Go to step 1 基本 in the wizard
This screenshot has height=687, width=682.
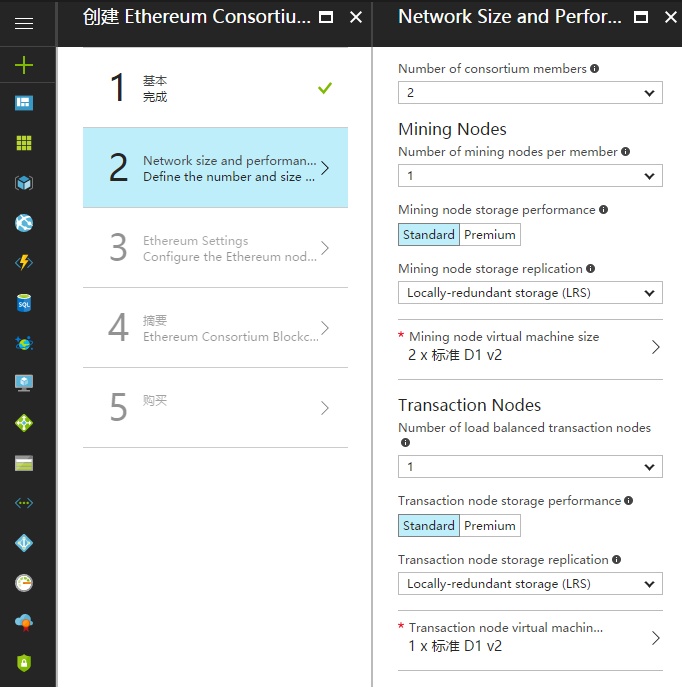click(215, 88)
